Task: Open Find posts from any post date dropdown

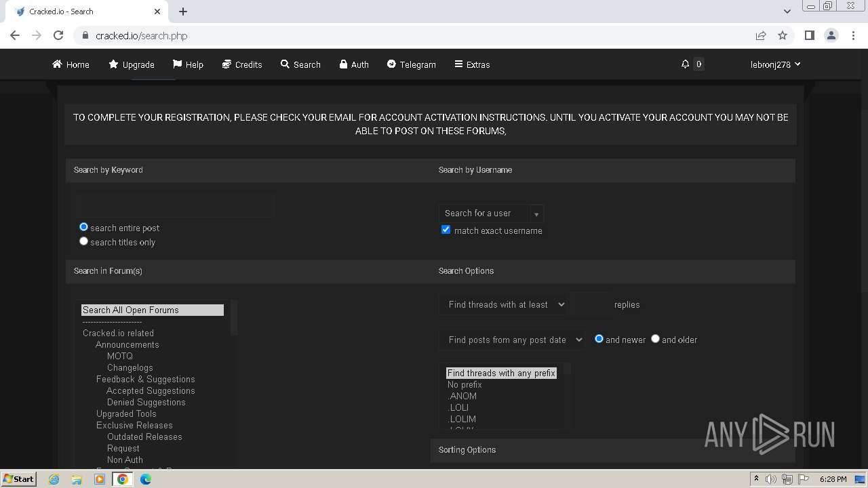Action: (x=512, y=340)
